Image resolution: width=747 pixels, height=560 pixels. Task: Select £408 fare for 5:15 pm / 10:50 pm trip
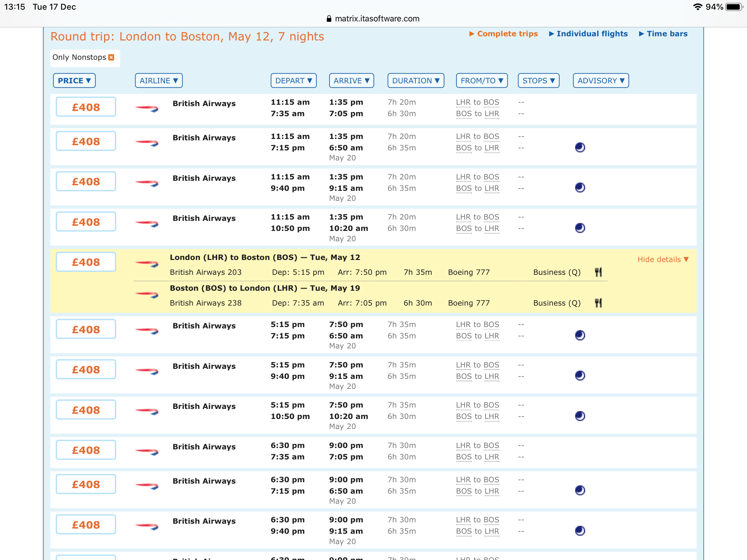tap(86, 410)
